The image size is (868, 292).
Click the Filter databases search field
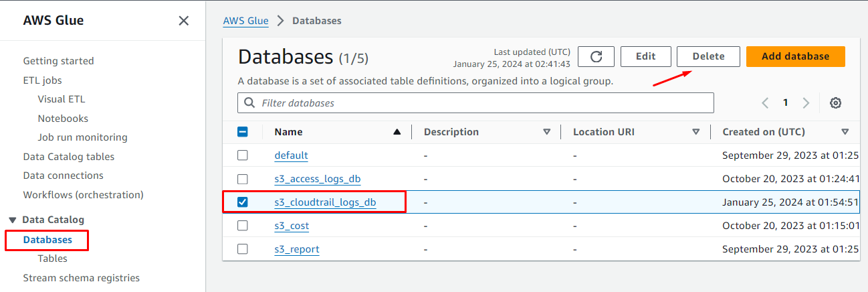pyautogui.click(x=475, y=103)
